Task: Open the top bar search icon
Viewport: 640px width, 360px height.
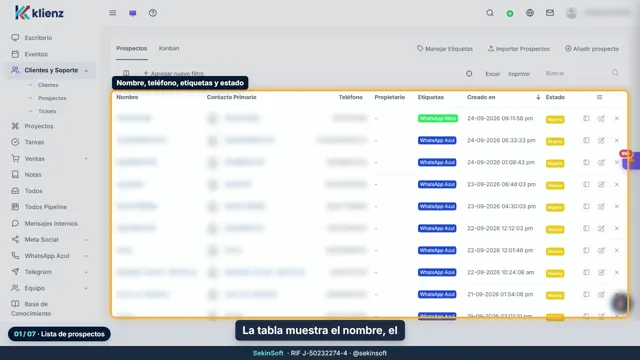Action: [490, 13]
